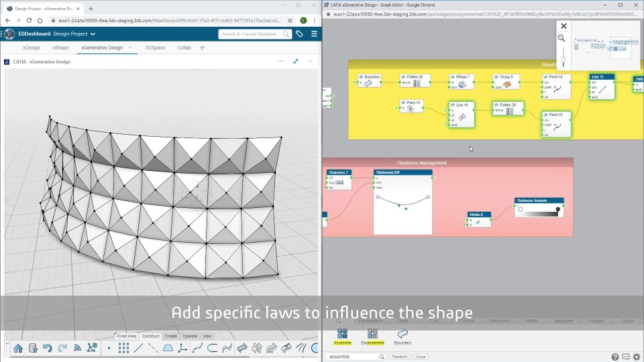644x362 pixels.
Task: Open the xGenerative Design tab dropdown arrow
Action: tap(130, 48)
